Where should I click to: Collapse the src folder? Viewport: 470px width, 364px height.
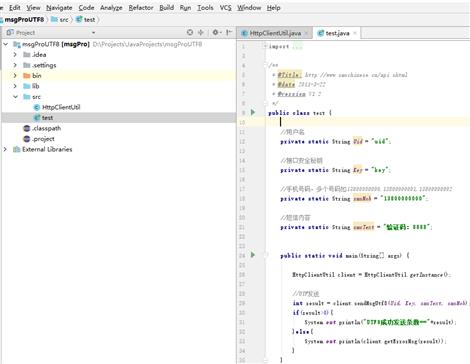(15, 97)
